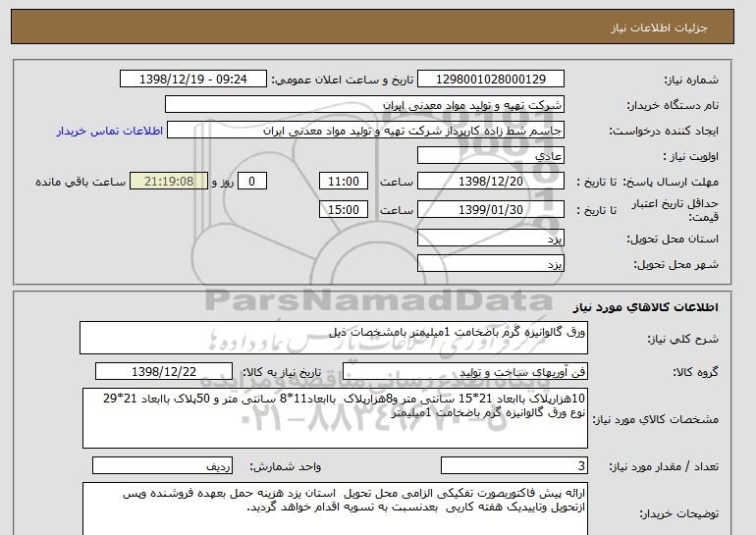Click the public announcement date field 1398/12/19 - 09:24
Viewport: 756px width, 535px height.
point(192,80)
